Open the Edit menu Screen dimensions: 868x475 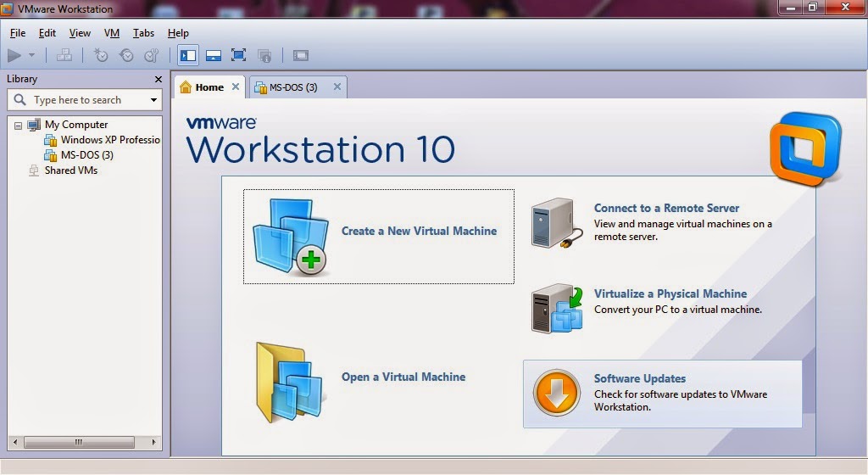click(x=47, y=33)
